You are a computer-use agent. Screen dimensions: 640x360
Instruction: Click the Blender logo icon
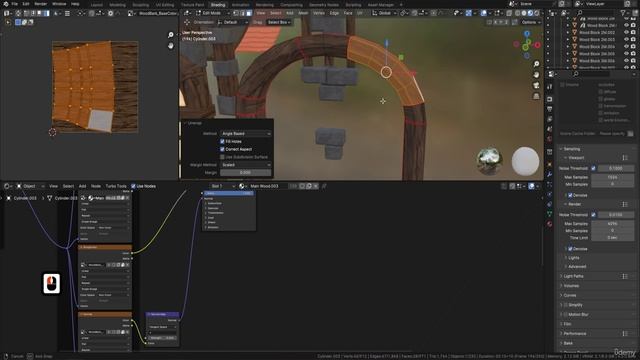tap(6, 4)
